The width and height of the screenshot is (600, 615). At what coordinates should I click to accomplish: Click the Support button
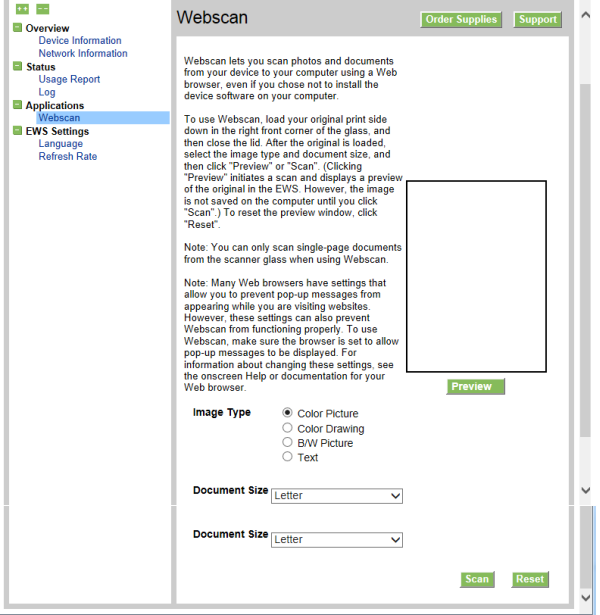(x=538, y=19)
